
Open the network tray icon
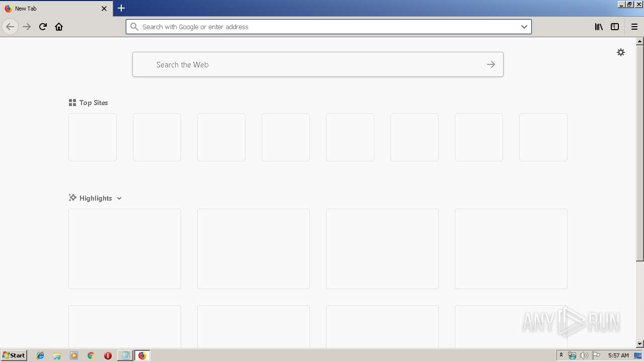[572, 355]
